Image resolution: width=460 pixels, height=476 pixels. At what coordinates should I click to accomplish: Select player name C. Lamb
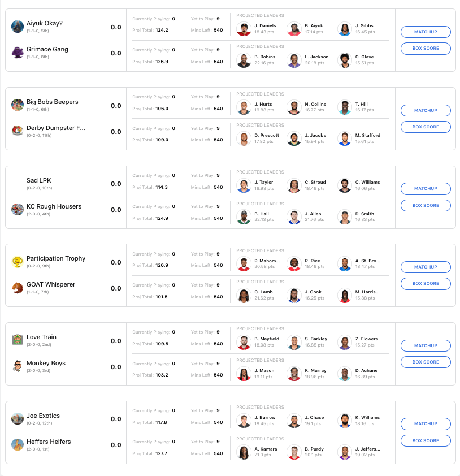coord(264,292)
